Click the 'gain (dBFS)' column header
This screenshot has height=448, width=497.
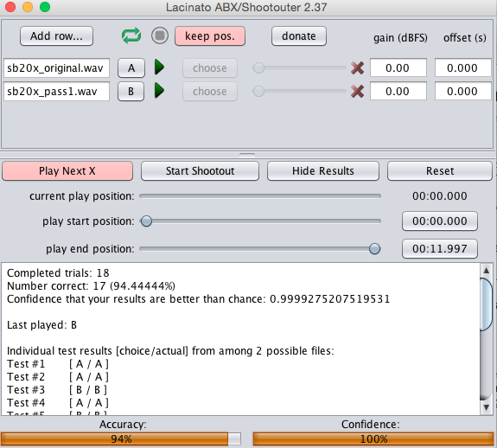[x=400, y=38]
